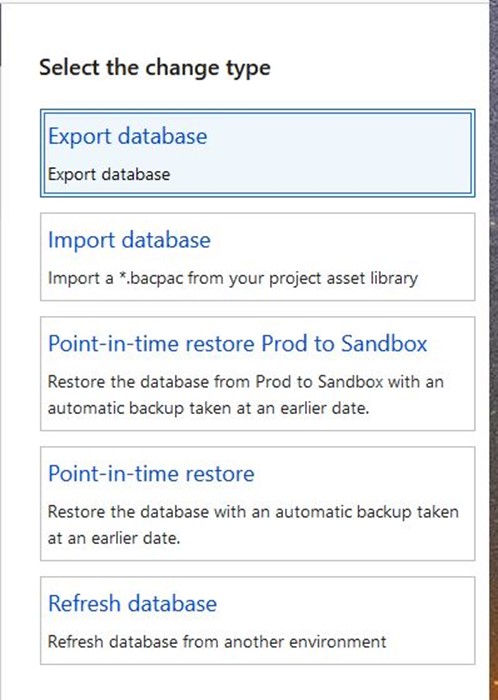Click the 'Select the change type' heading
The image size is (498, 700).
click(155, 68)
